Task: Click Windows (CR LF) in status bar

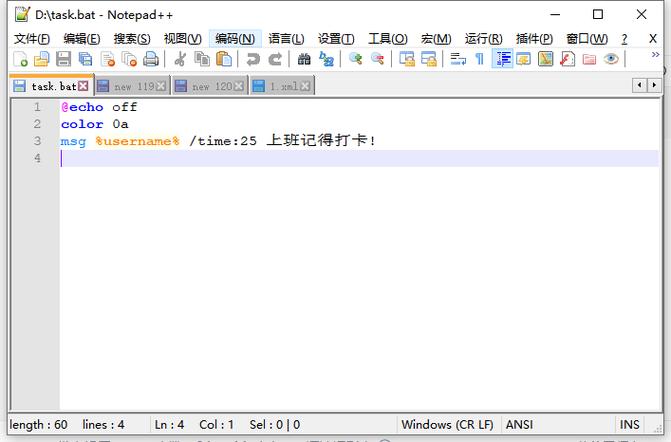Action: (447, 424)
